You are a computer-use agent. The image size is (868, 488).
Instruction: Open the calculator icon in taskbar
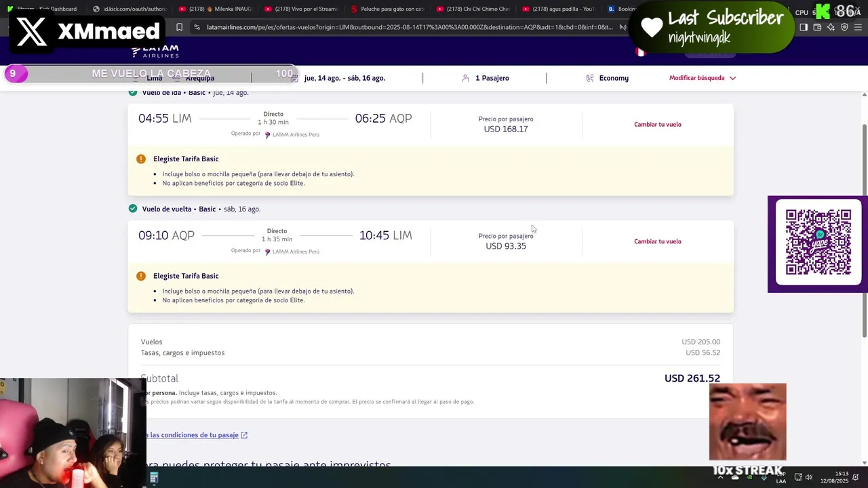(x=154, y=478)
